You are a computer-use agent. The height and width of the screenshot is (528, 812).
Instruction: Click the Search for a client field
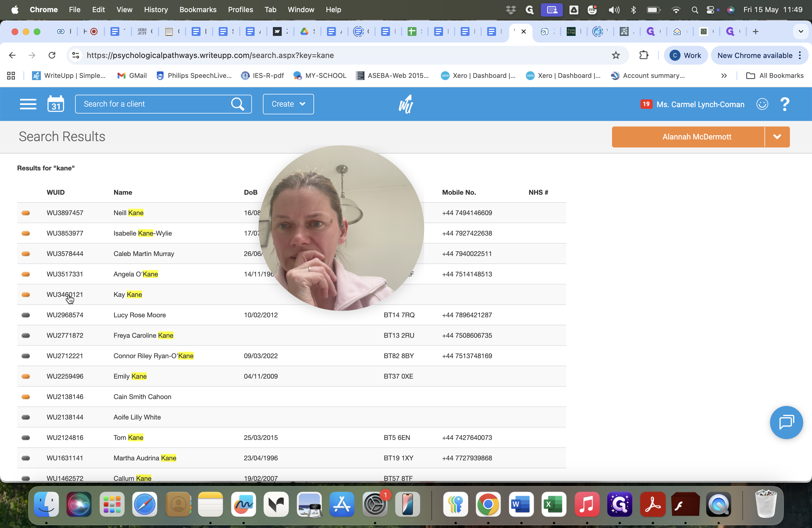[x=152, y=104]
